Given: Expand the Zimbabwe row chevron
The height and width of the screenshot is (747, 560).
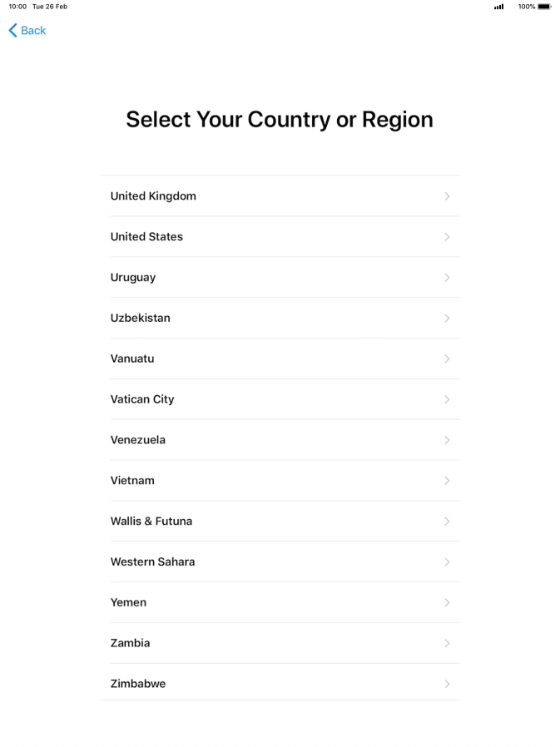Looking at the screenshot, I should pos(448,683).
